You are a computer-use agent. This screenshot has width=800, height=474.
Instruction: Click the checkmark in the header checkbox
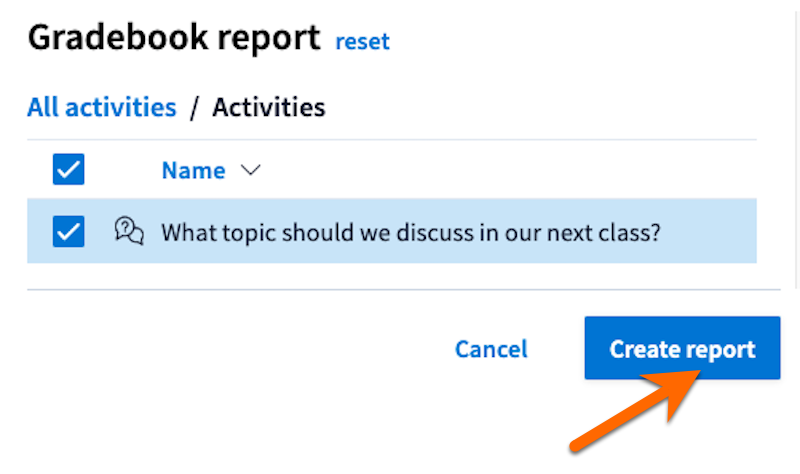point(69,170)
